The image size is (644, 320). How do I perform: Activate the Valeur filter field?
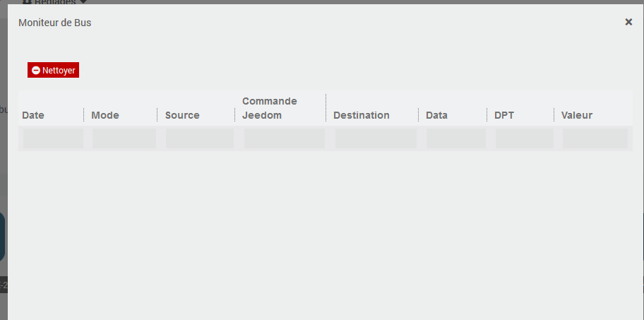pos(595,138)
